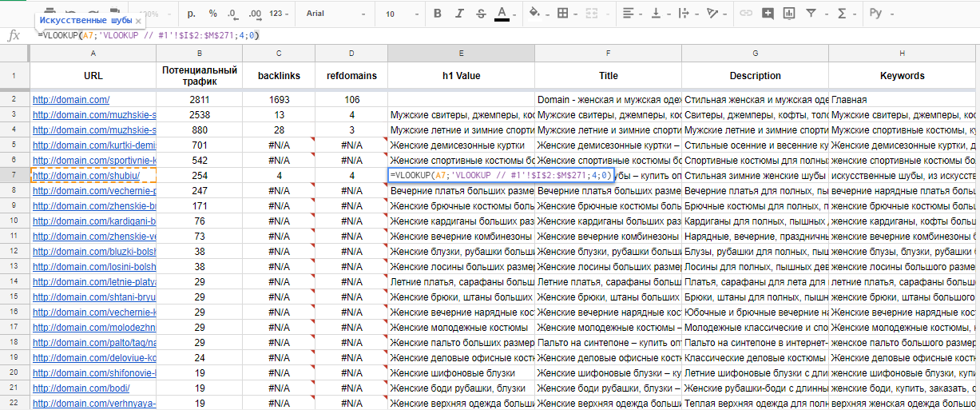Toggle strikethrough formatting
This screenshot has width=980, height=410.
tap(480, 14)
